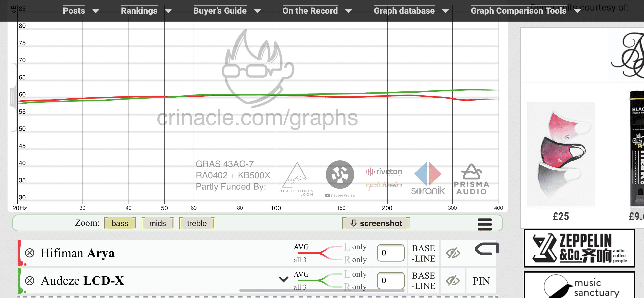Show R only for Hifiman Arya
Viewport: 644px width, 298px height.
pyautogui.click(x=355, y=259)
